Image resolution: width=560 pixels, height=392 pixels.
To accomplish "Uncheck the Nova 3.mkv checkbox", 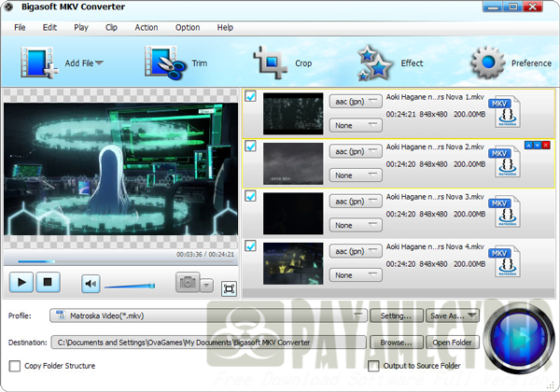I will (x=251, y=196).
